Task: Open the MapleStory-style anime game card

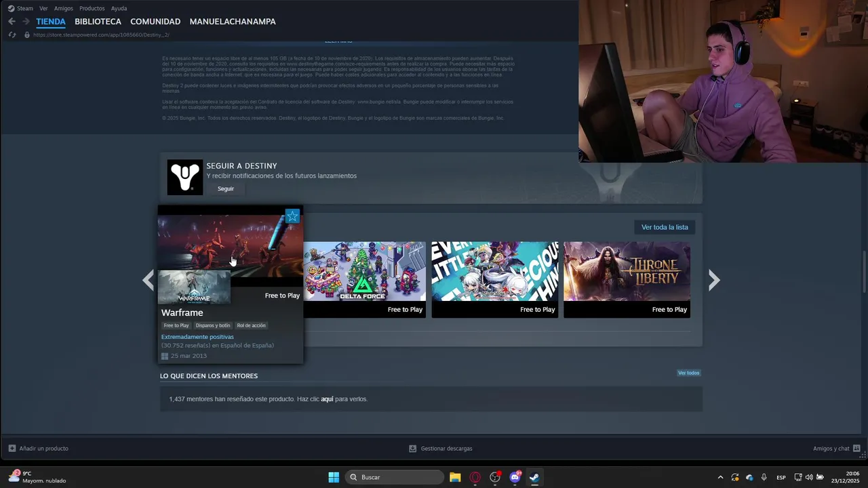Action: 495,279
